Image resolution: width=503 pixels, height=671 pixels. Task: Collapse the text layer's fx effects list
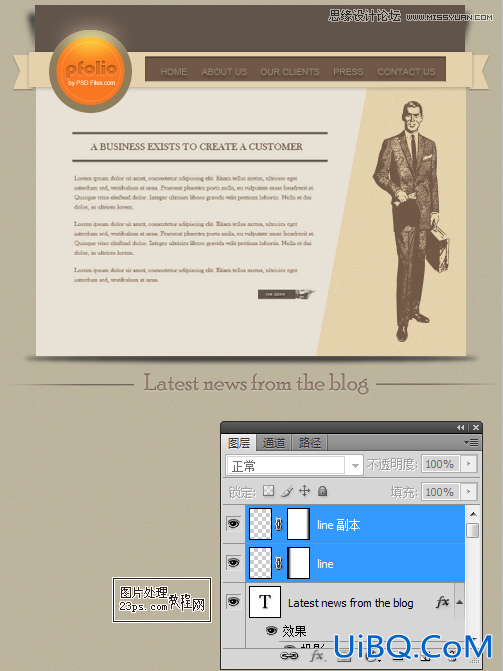point(459,602)
